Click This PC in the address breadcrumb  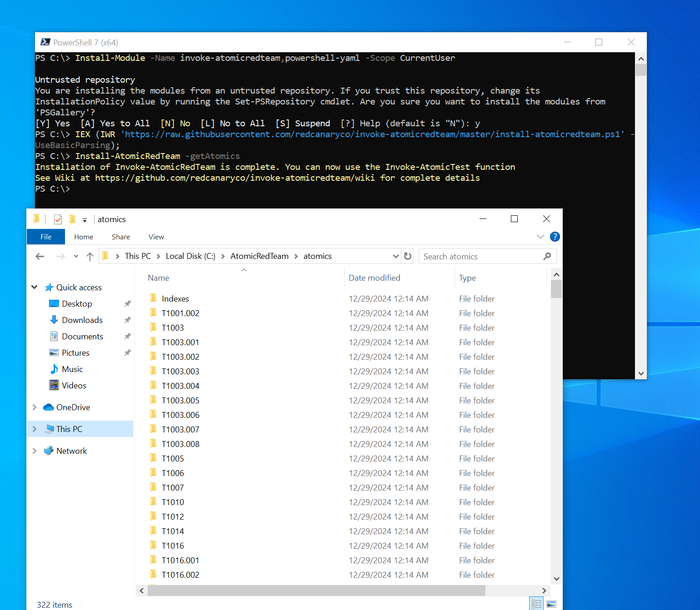(138, 256)
